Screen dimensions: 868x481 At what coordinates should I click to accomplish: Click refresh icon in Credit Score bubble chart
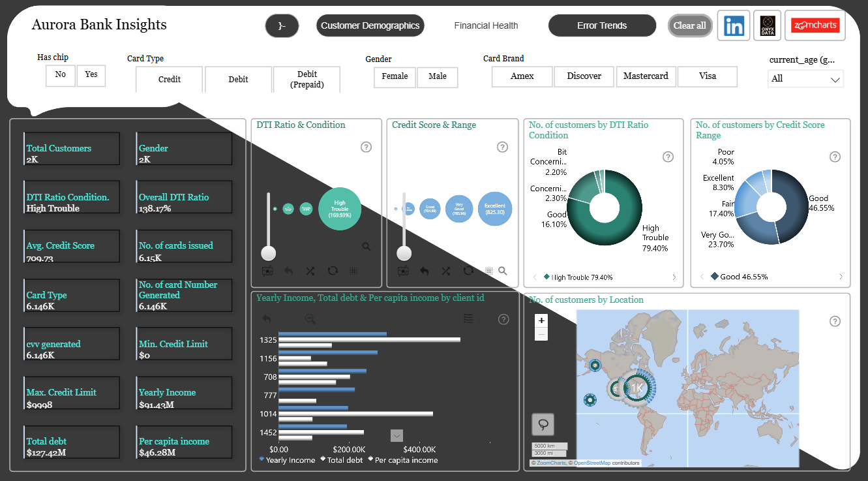click(x=468, y=271)
